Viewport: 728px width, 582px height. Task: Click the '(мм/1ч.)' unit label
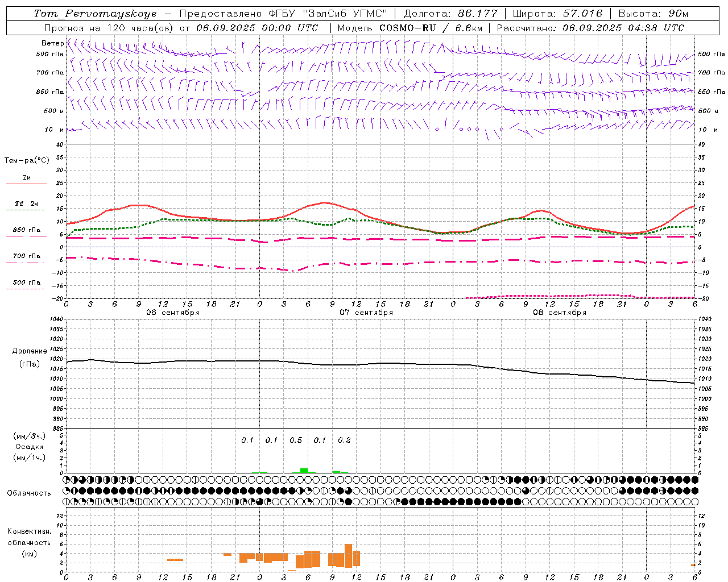pyautogui.click(x=30, y=458)
